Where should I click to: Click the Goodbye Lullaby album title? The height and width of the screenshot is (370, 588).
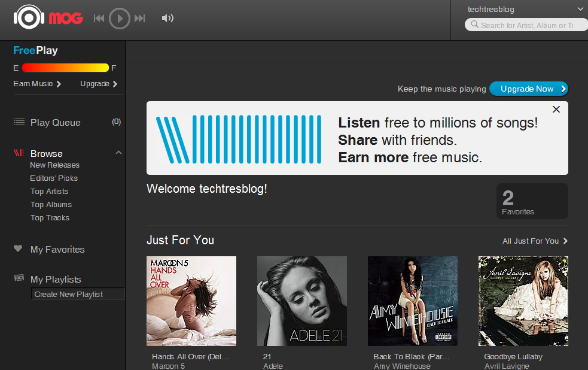coord(513,356)
